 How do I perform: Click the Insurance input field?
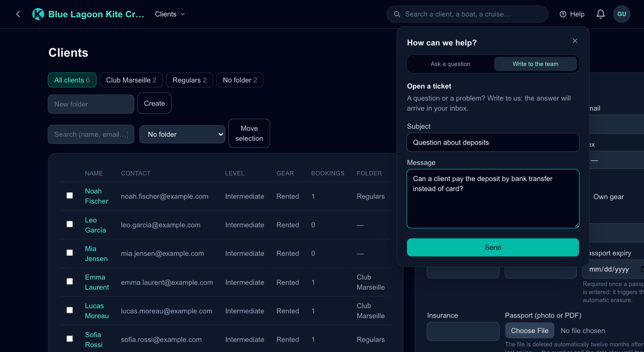coord(463,331)
